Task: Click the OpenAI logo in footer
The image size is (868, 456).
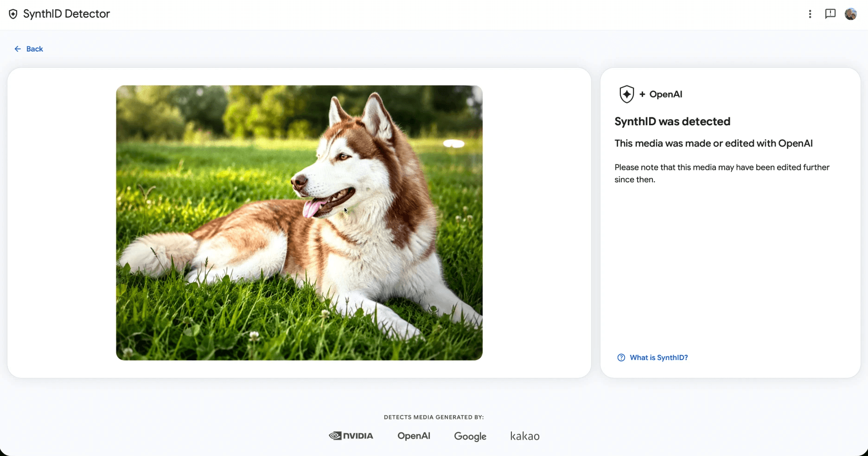Action: [414, 436]
